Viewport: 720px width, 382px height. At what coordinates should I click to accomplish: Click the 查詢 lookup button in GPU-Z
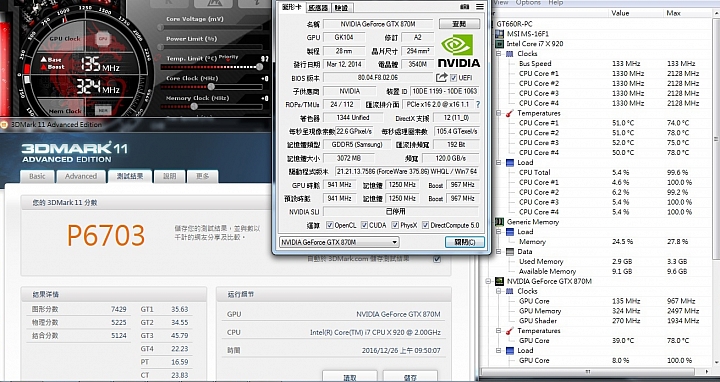tap(459, 24)
